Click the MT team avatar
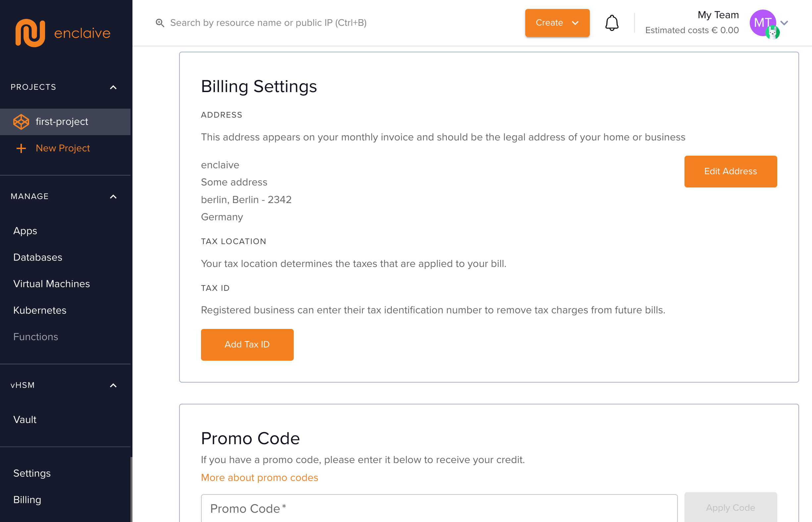Screen dimensions: 812x522 [762, 22]
